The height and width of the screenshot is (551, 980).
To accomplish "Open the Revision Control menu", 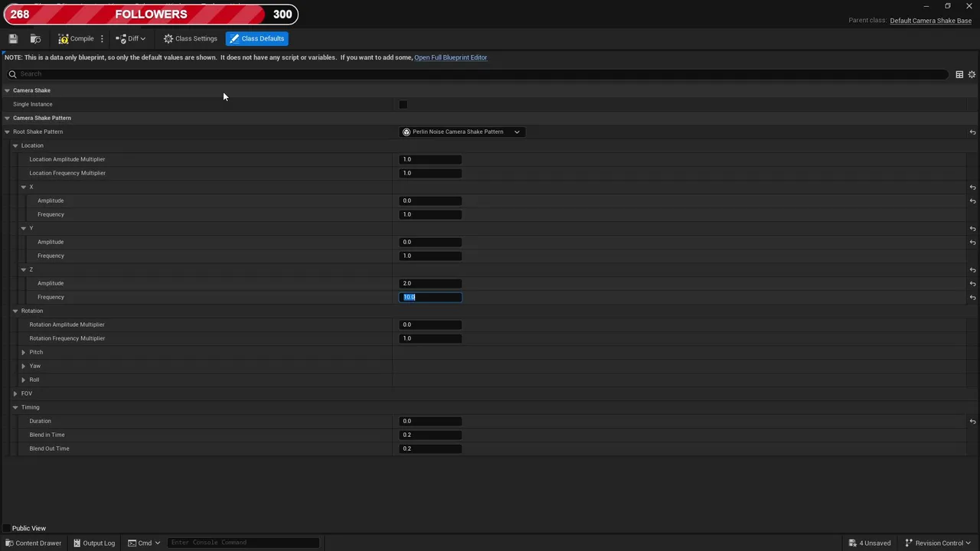I will point(938,543).
